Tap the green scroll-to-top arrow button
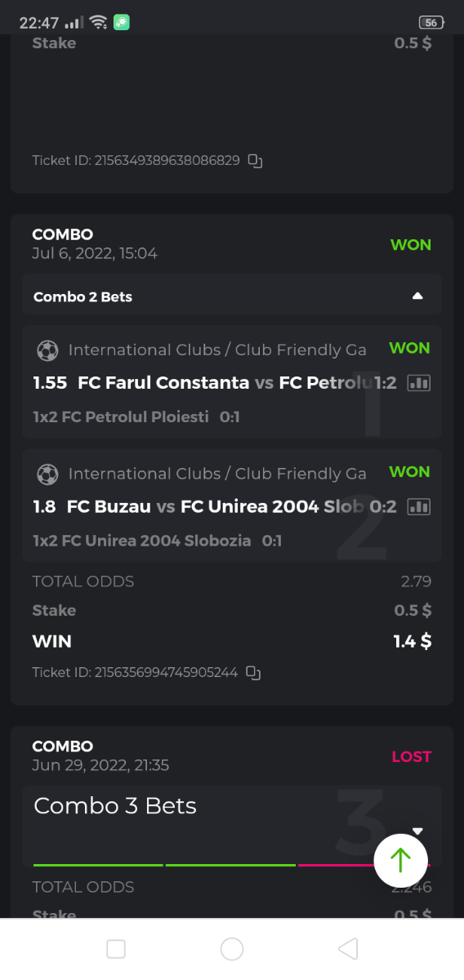 tap(400, 860)
